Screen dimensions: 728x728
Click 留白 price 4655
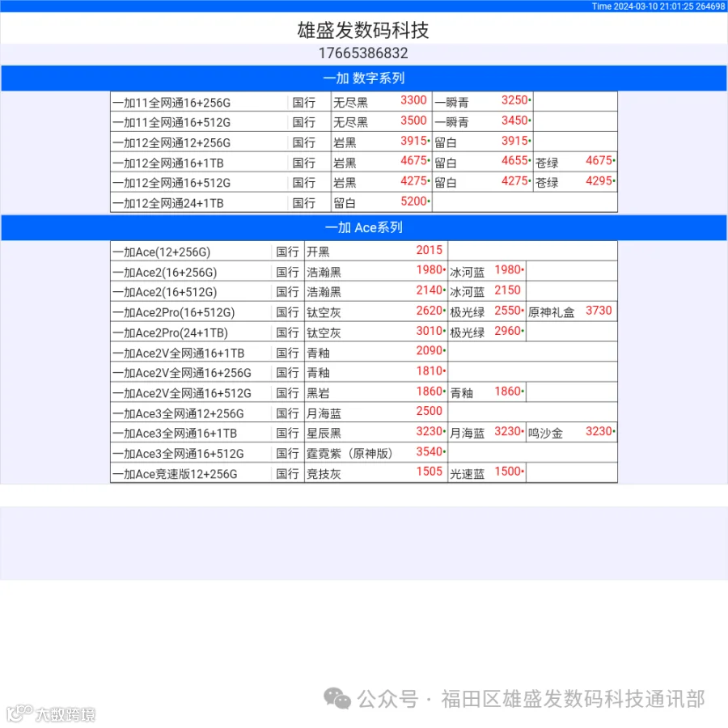click(x=514, y=161)
